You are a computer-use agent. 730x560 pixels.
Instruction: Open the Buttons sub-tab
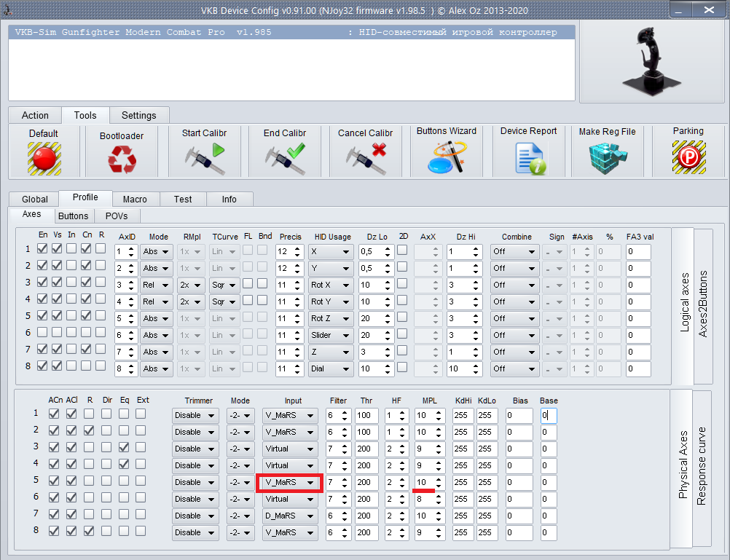pos(73,216)
